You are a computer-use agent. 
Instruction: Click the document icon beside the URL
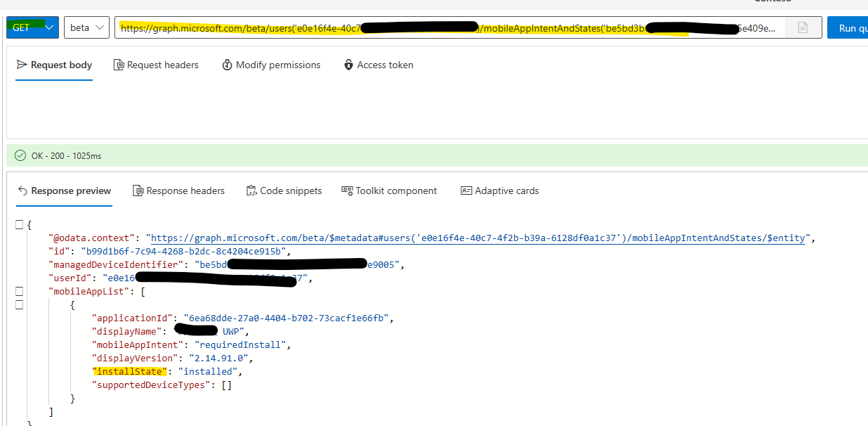(803, 27)
